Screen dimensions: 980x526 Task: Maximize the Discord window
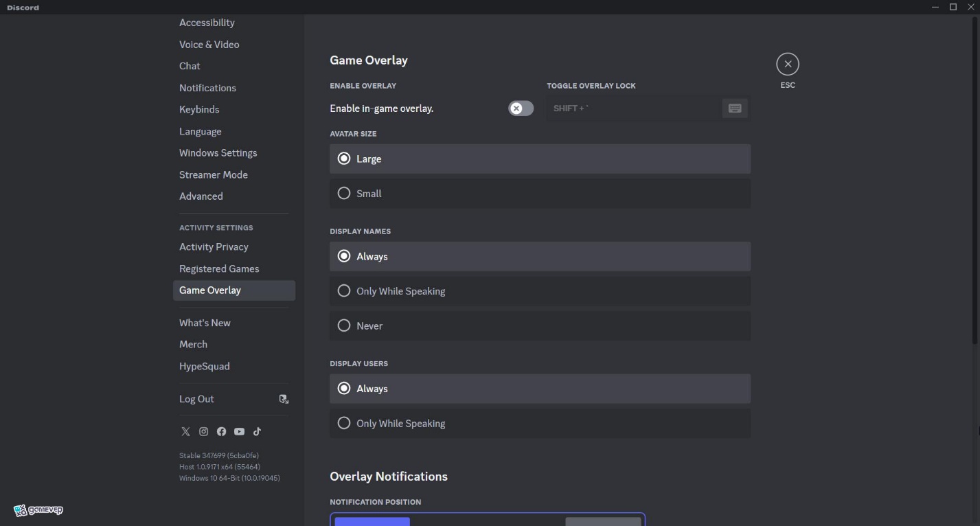[x=953, y=7]
